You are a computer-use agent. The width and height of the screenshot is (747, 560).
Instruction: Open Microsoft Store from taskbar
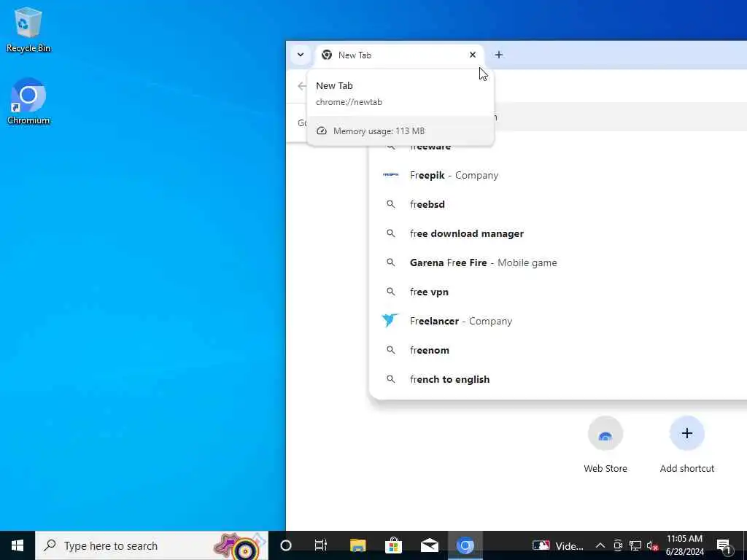coord(393,545)
